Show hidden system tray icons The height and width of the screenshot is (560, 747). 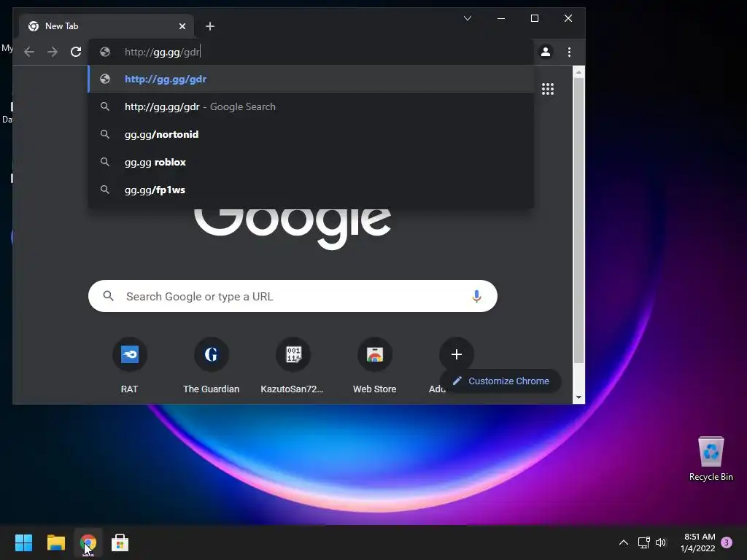pyautogui.click(x=623, y=542)
